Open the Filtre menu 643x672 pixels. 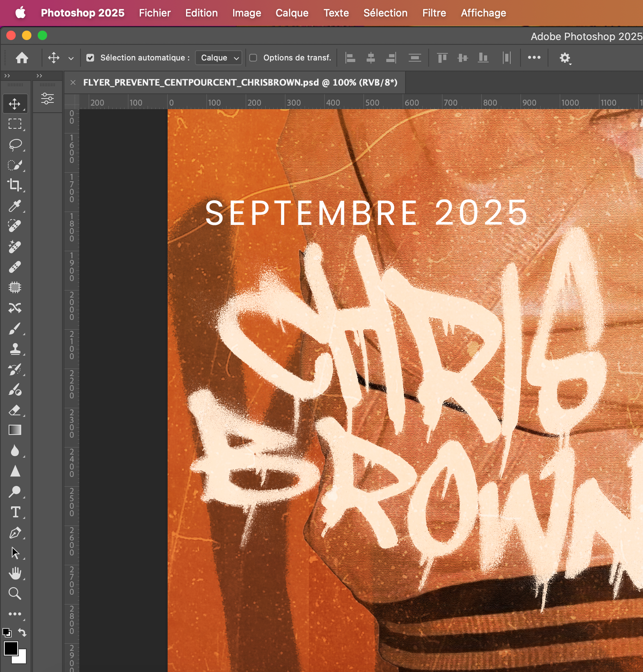coord(434,13)
